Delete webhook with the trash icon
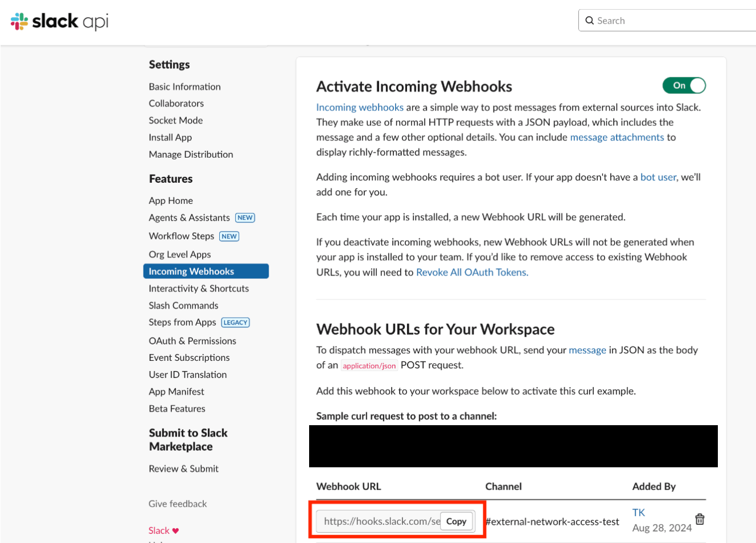Viewport: 756px width, 543px height. pos(700,519)
